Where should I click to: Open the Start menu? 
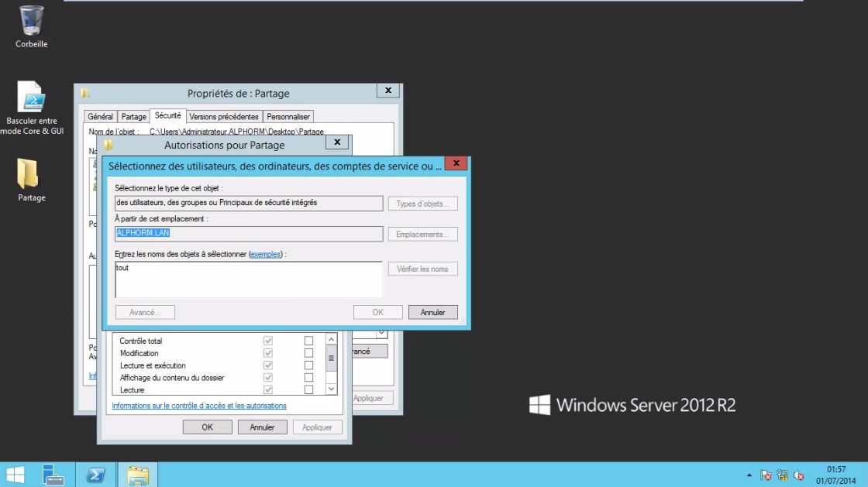tap(14, 474)
